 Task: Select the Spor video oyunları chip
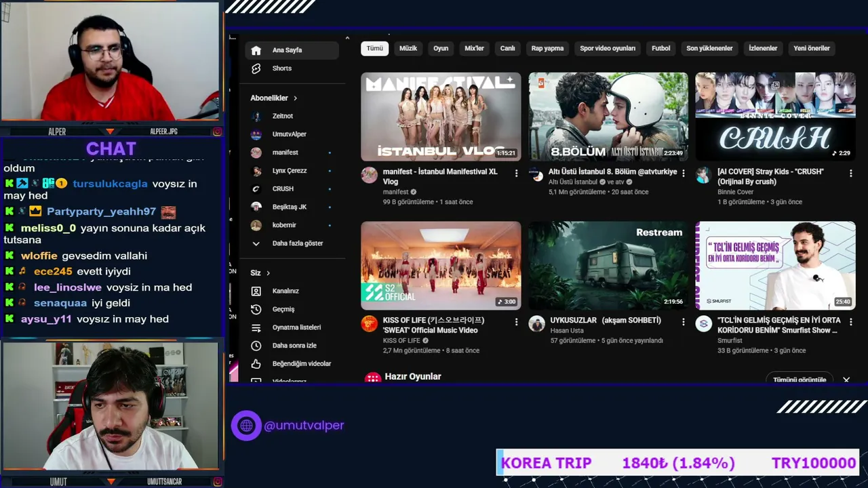(608, 48)
